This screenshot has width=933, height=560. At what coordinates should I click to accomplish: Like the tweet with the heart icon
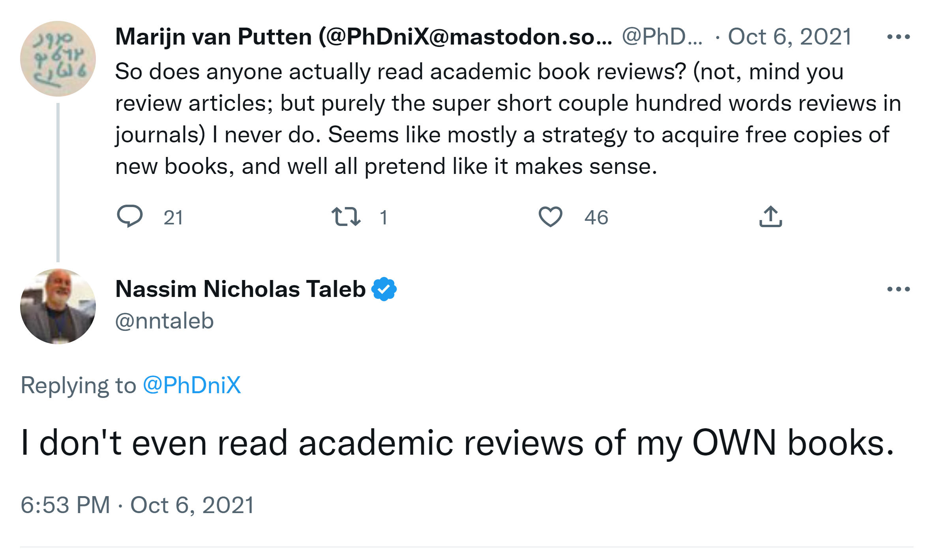point(550,217)
